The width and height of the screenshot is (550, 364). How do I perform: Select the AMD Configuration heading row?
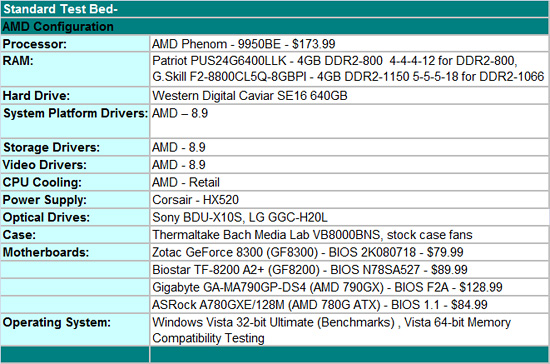[275, 26]
